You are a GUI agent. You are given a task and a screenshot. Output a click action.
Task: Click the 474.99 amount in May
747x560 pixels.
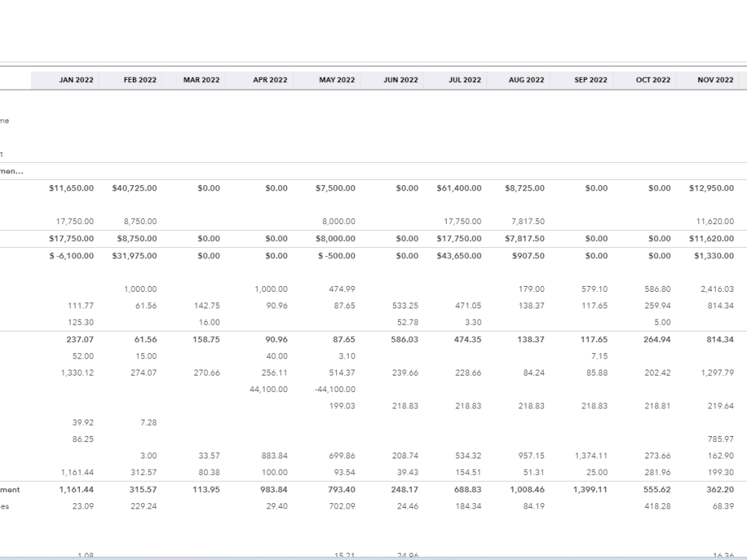pos(342,289)
